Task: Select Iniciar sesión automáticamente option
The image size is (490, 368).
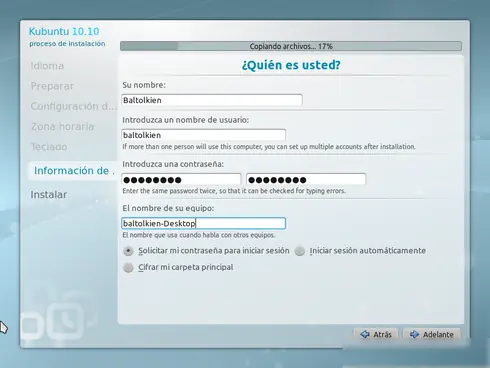Action: [x=361, y=251]
